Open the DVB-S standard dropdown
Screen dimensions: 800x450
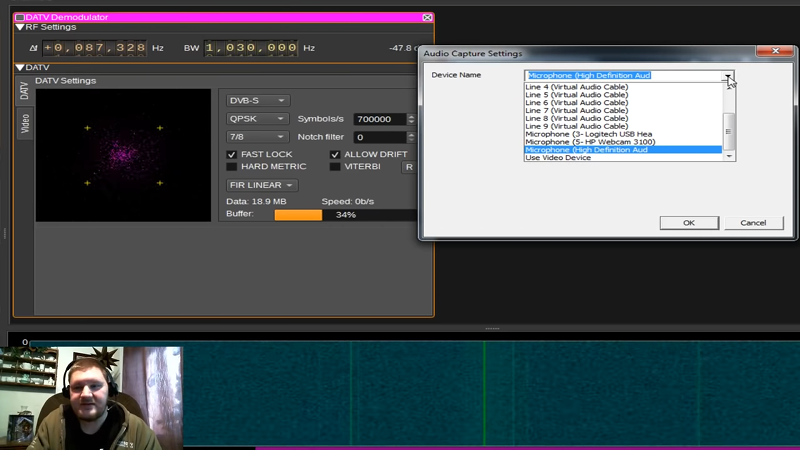pyautogui.click(x=258, y=100)
